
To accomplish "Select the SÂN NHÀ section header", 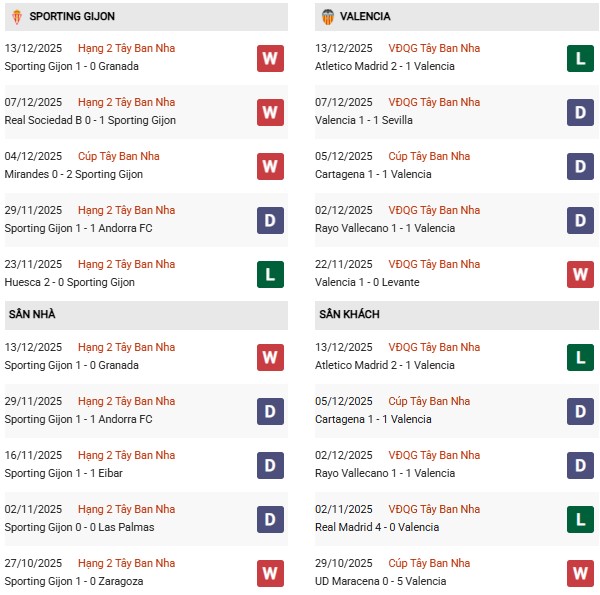I will click(32, 315).
